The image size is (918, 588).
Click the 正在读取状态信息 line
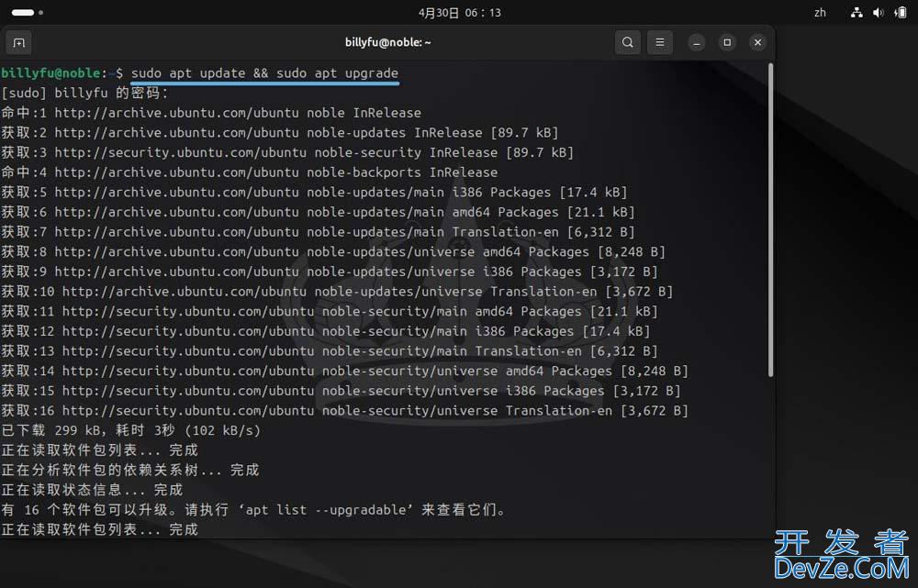click(x=92, y=490)
